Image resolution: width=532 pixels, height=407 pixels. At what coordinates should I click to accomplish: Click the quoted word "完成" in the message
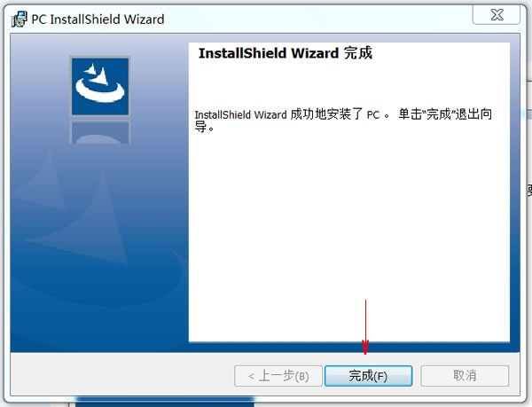438,114
